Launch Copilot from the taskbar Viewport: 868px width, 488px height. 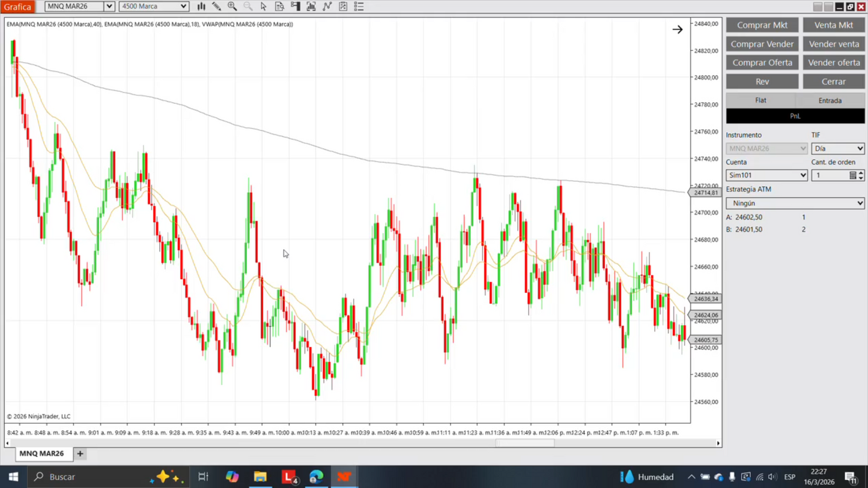[x=232, y=477]
